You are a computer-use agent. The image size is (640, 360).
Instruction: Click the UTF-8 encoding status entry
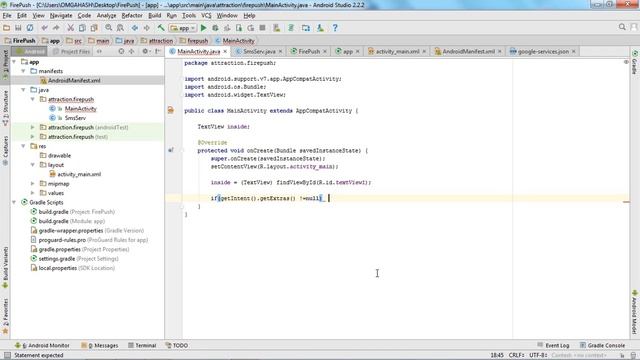(x=538, y=355)
